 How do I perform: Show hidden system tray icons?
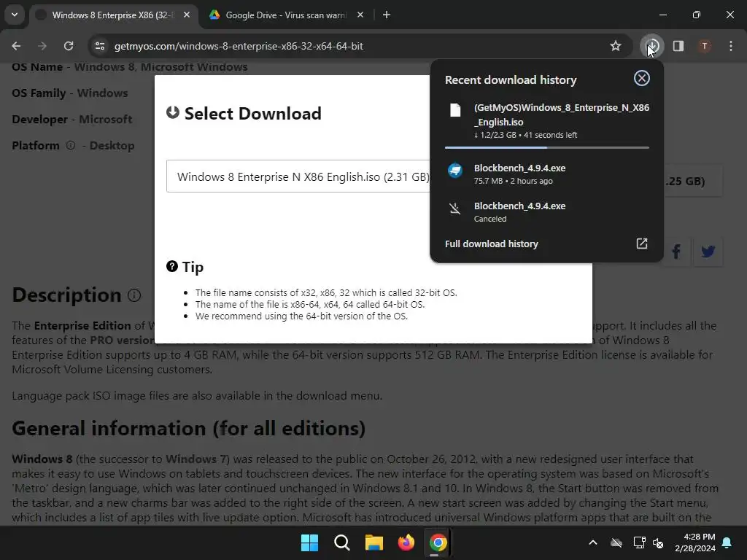tap(593, 542)
